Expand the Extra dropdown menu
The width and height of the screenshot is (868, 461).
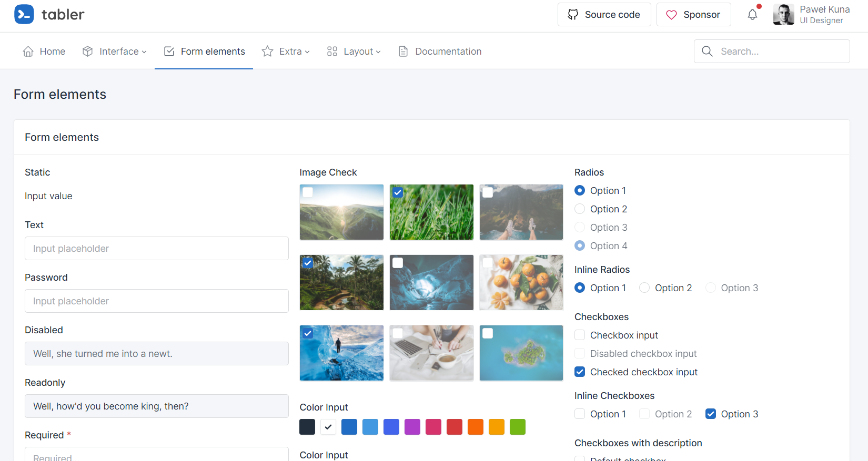click(286, 52)
